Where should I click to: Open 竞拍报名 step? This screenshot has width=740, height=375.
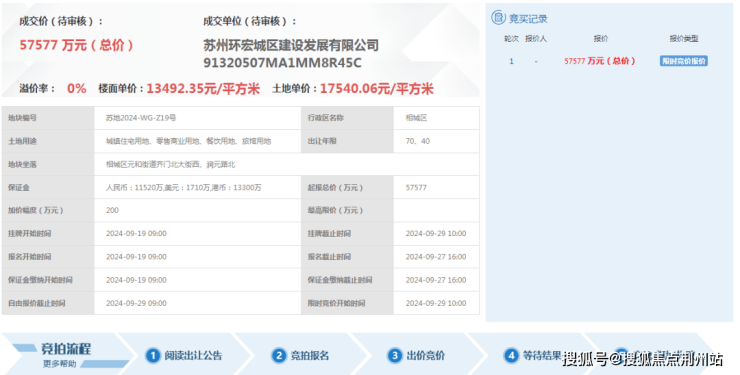[x=310, y=355]
